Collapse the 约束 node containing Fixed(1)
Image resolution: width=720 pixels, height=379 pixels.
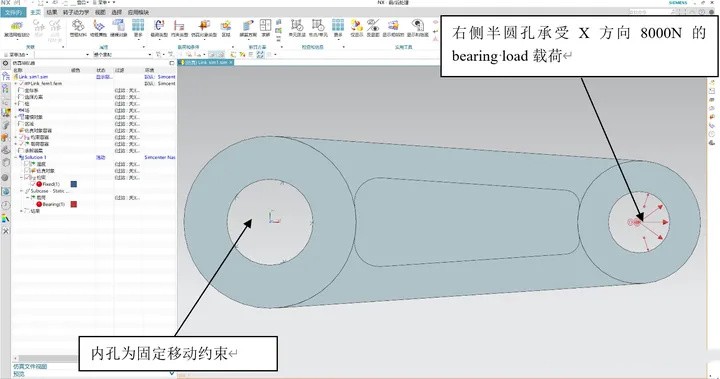[x=22, y=177]
